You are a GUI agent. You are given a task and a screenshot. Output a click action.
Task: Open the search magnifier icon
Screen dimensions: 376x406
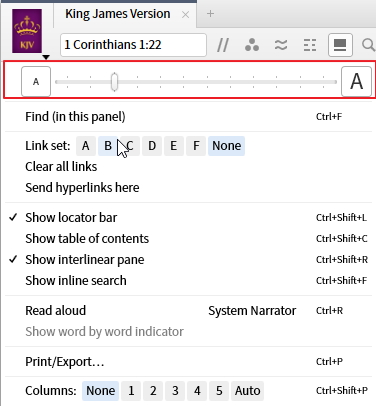(x=368, y=45)
